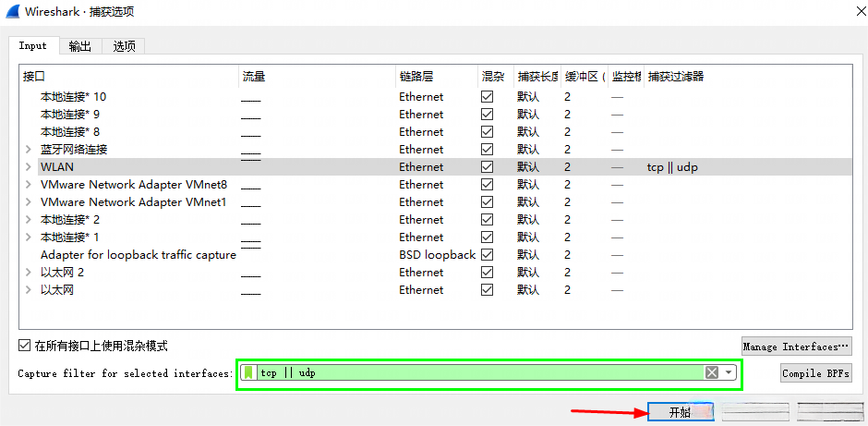This screenshot has height=426, width=868.
Task: Switch to the 选项 tab
Action: 124,46
